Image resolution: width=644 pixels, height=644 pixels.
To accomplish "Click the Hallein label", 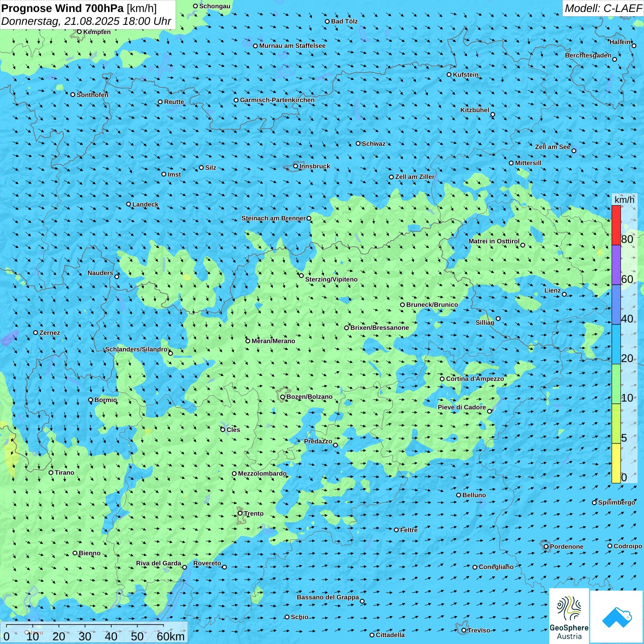I will pyautogui.click(x=620, y=42).
